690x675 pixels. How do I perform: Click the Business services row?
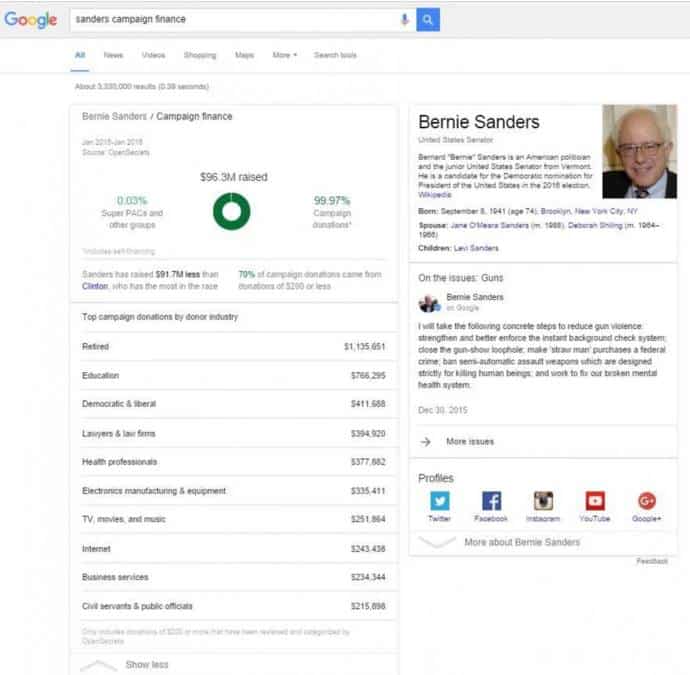pyautogui.click(x=234, y=577)
